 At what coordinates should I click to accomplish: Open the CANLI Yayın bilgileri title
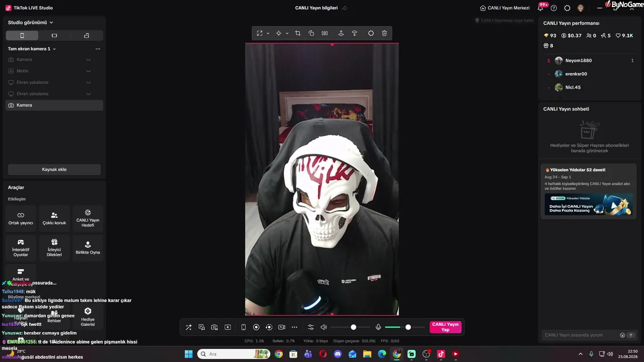[x=316, y=8]
